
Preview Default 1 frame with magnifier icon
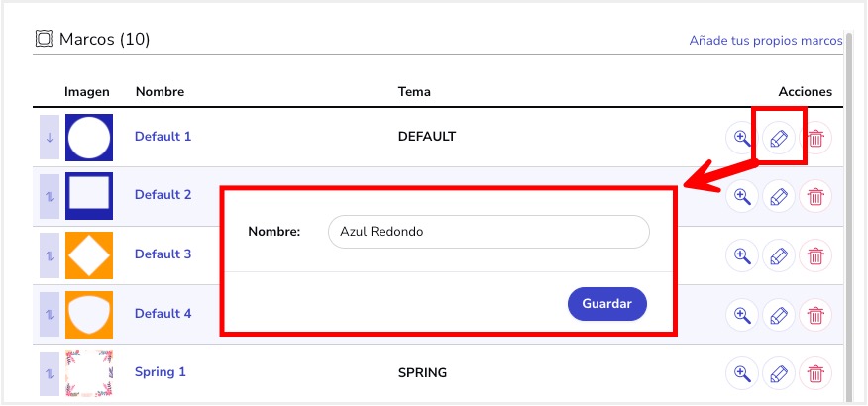(x=742, y=138)
